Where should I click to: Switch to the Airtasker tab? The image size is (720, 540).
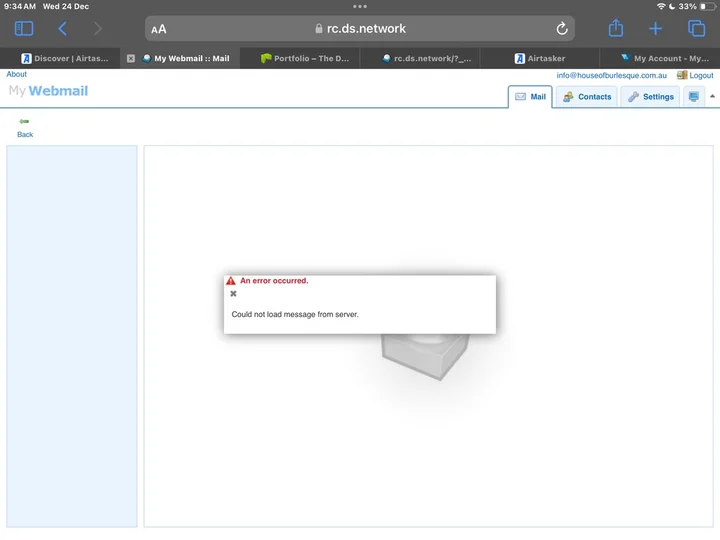[540, 58]
